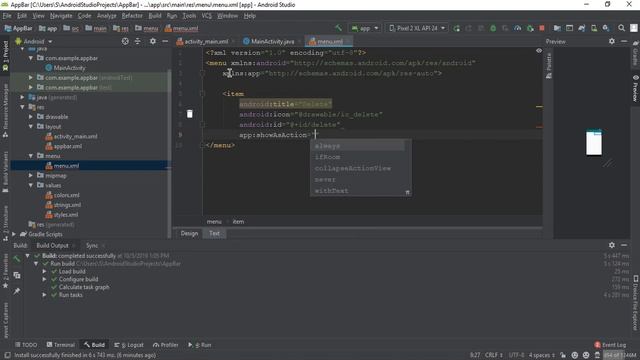Viewport: 640px width, 360px height.
Task: Click Scroll from Source target icon
Action: click(125, 41)
